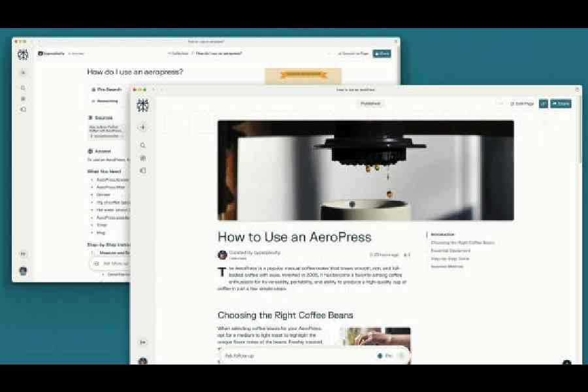Expand the back window sidebar via arrow icon

tap(23, 254)
